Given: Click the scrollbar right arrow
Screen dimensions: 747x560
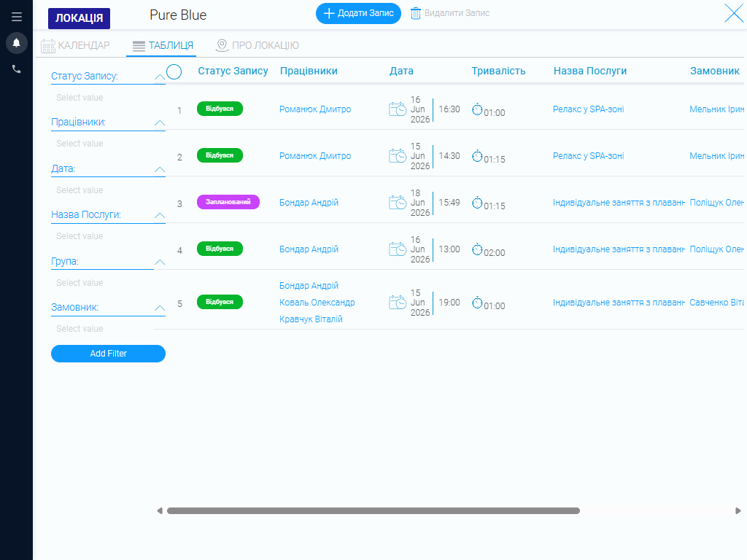Looking at the screenshot, I should click(x=738, y=511).
